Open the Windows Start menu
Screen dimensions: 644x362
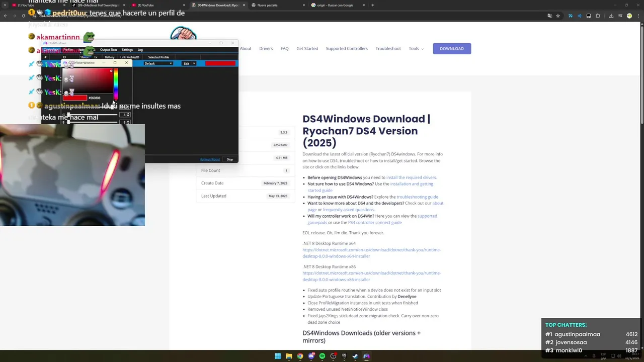point(278,356)
